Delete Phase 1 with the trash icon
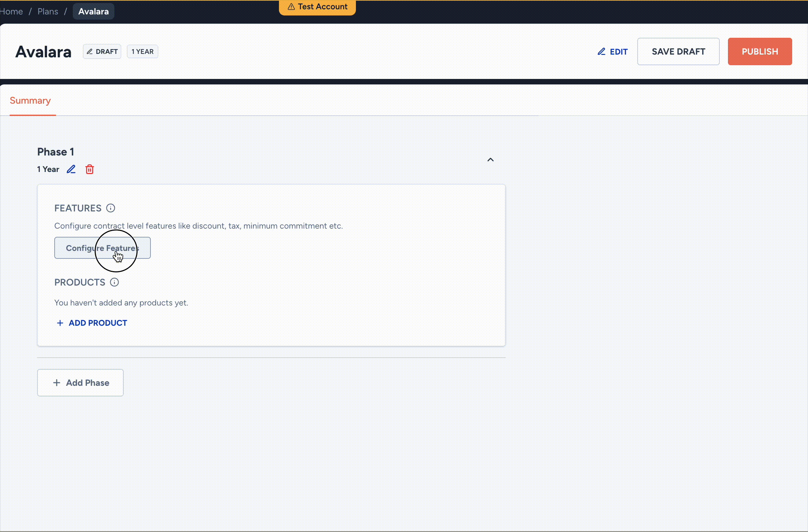Screen dimensions: 808x532 90,169
